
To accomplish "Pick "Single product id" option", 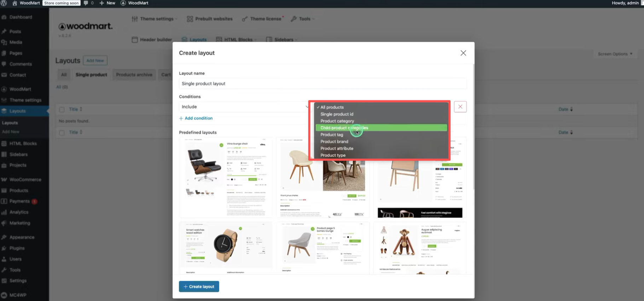I will tap(381, 114).
